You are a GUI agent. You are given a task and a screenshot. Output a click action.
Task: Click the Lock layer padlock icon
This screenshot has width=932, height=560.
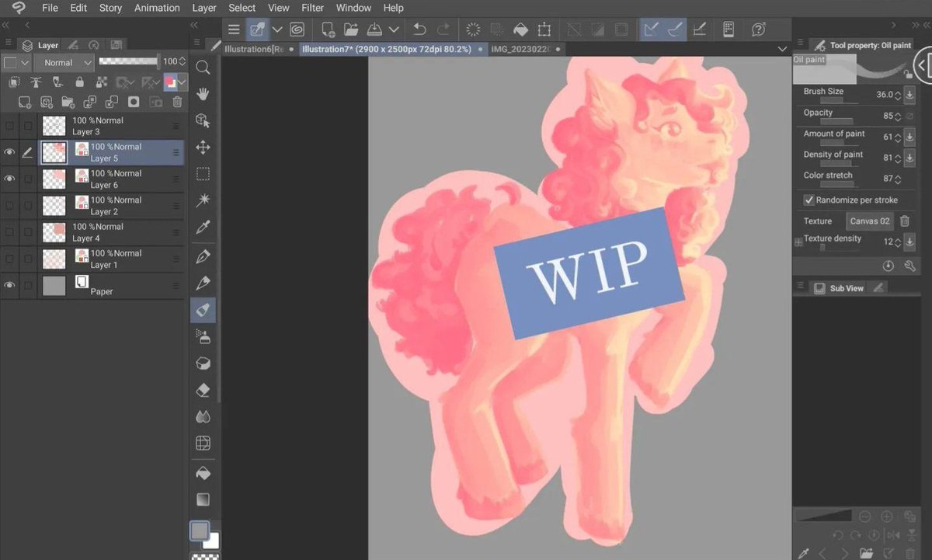pyautogui.click(x=79, y=82)
